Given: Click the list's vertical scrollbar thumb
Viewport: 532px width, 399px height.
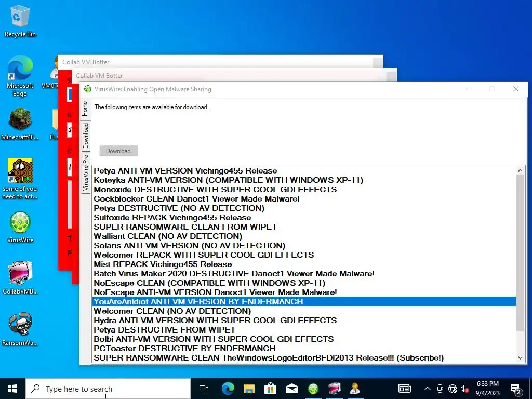Looking at the screenshot, I should pos(520,253).
